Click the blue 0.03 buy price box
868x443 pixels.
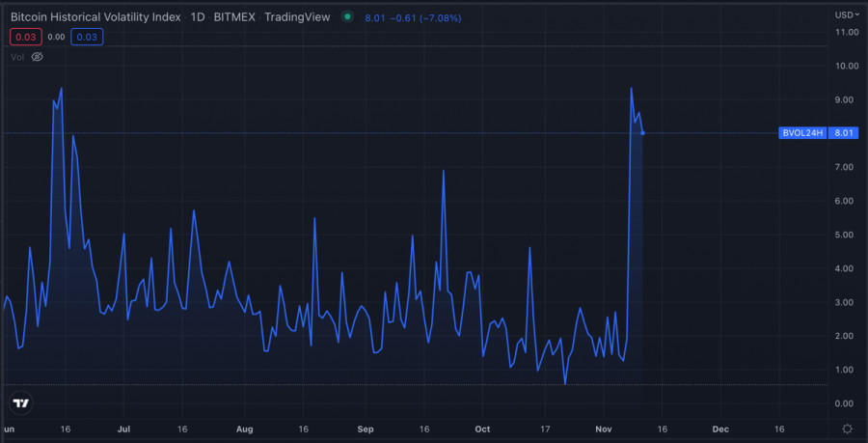click(x=87, y=37)
